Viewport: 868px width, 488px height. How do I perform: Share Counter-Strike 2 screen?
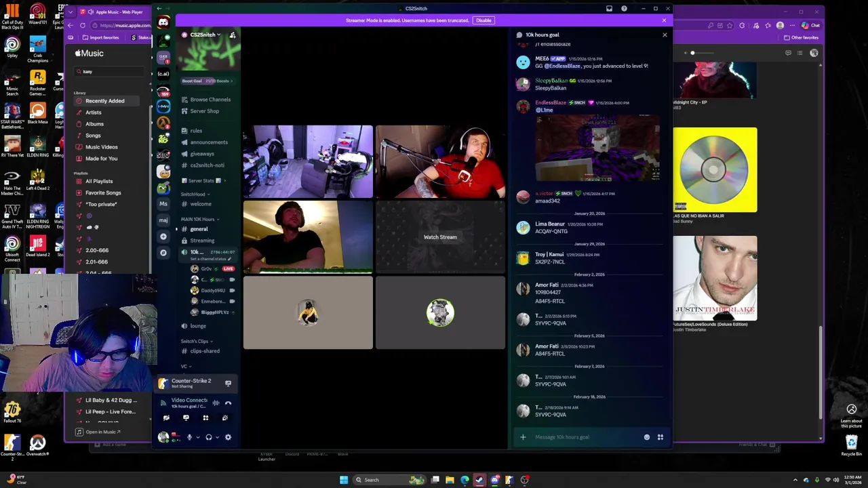(x=228, y=384)
